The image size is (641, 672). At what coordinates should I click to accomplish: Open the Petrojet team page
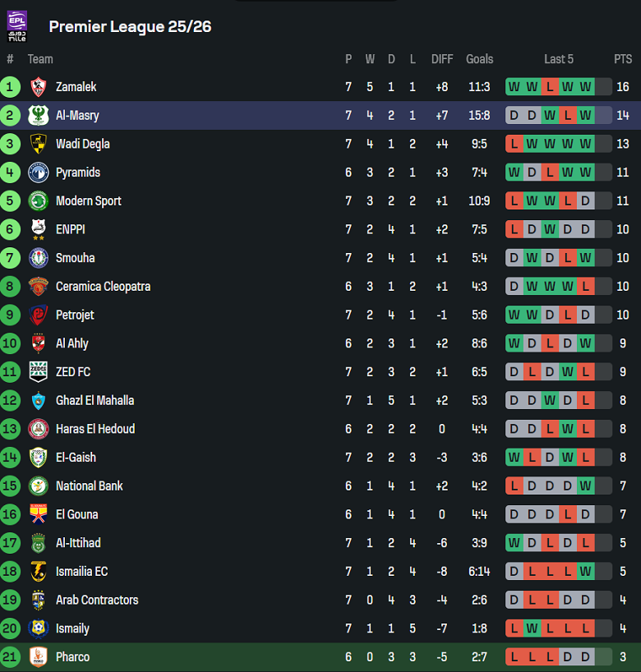(x=75, y=315)
